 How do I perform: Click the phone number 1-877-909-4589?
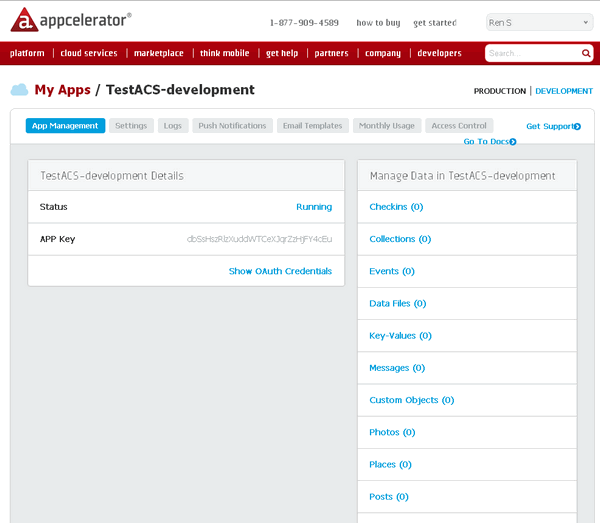tap(304, 23)
